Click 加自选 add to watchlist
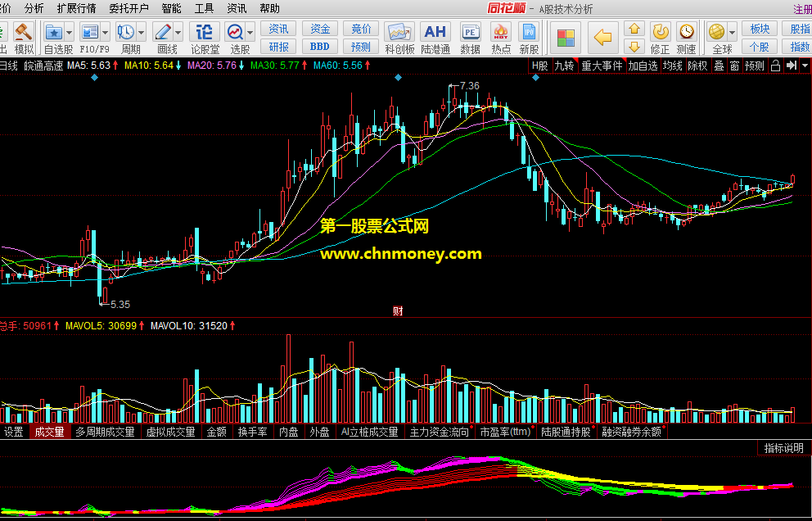 click(643, 66)
